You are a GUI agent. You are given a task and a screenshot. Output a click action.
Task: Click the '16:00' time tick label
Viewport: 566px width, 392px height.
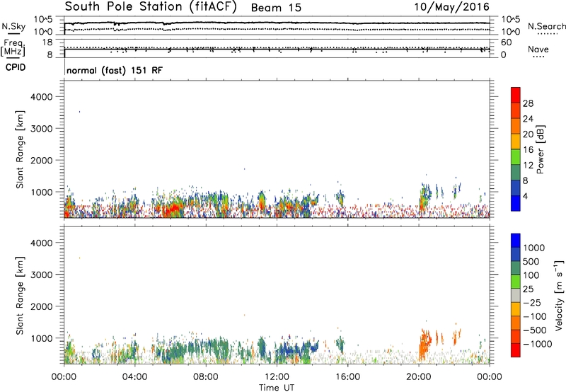pos(347,377)
